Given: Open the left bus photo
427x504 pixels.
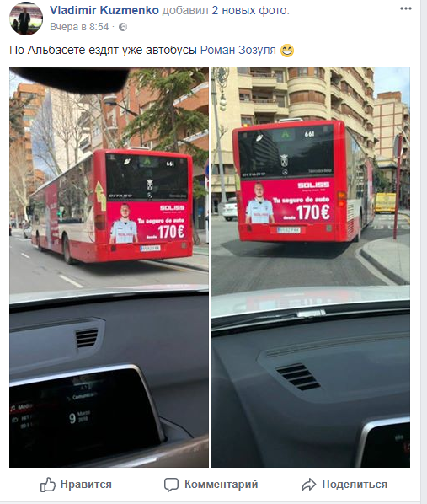Looking at the screenshot, I should pyautogui.click(x=109, y=267).
